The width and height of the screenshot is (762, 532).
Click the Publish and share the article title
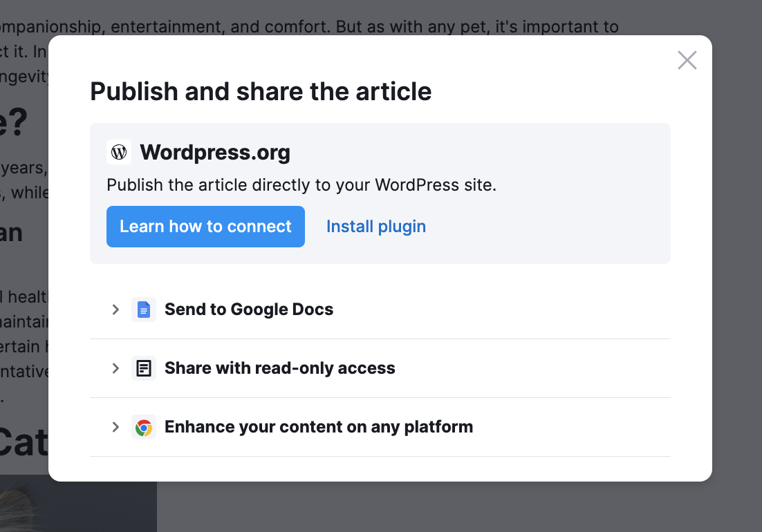click(x=261, y=91)
